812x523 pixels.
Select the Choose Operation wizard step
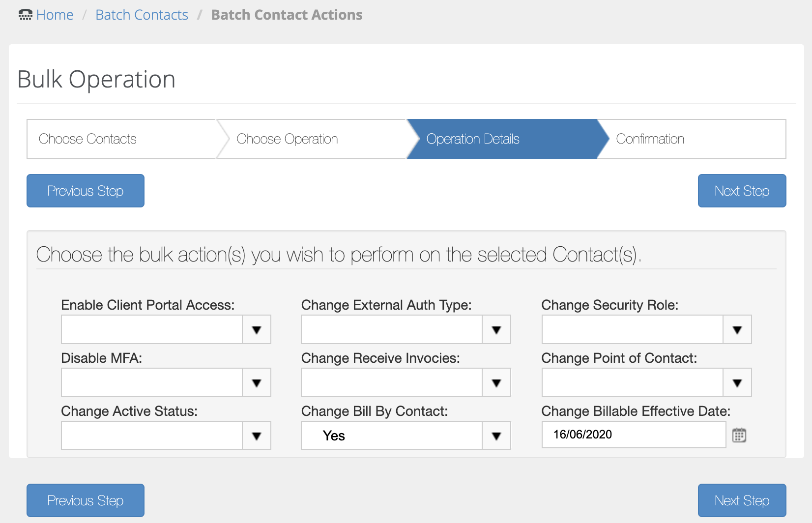pos(287,139)
